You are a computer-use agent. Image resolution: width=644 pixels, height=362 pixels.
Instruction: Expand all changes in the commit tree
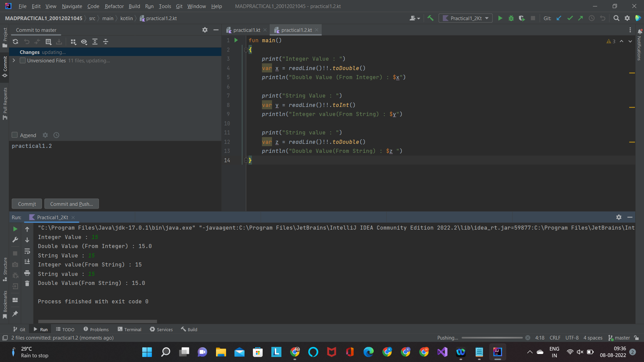pos(95,42)
